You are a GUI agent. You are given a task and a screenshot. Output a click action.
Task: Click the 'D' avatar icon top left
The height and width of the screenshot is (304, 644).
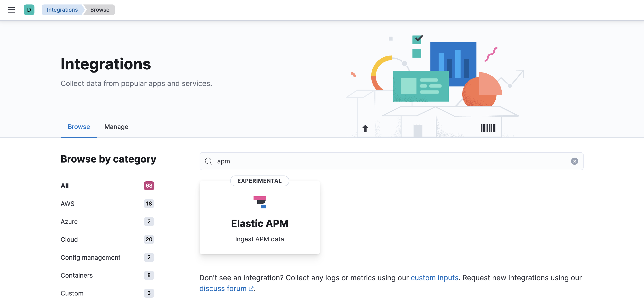[x=29, y=9]
